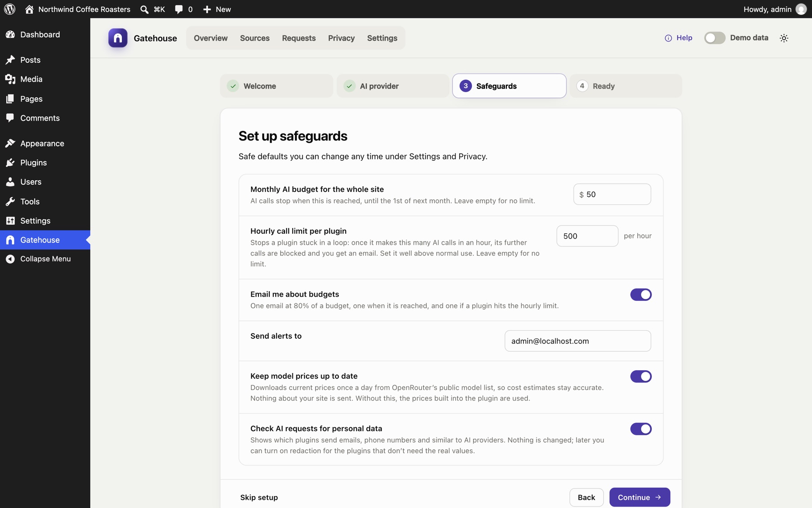
Task: Go back to the AI provider step
Action: (x=393, y=86)
